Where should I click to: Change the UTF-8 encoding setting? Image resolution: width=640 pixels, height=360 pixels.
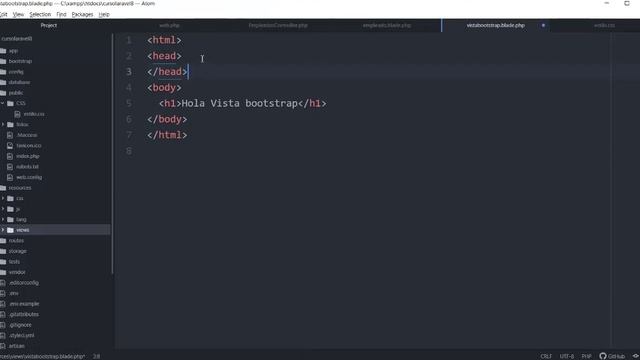point(567,356)
